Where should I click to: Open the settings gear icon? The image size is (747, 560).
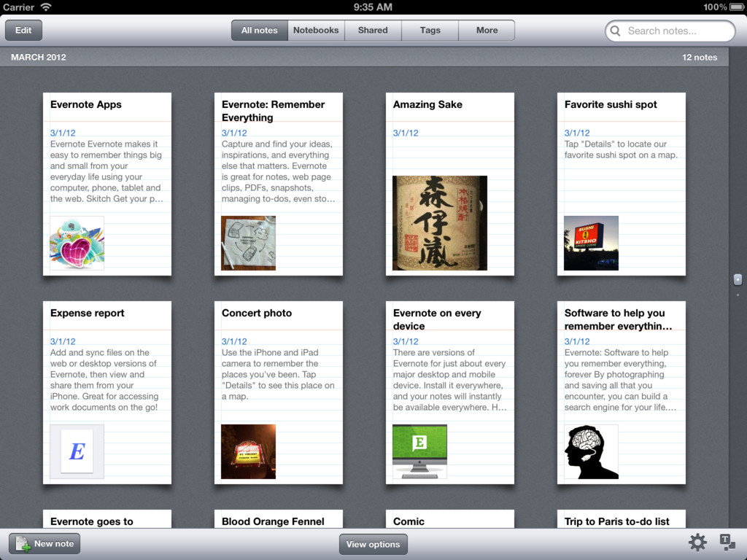pyautogui.click(x=697, y=542)
